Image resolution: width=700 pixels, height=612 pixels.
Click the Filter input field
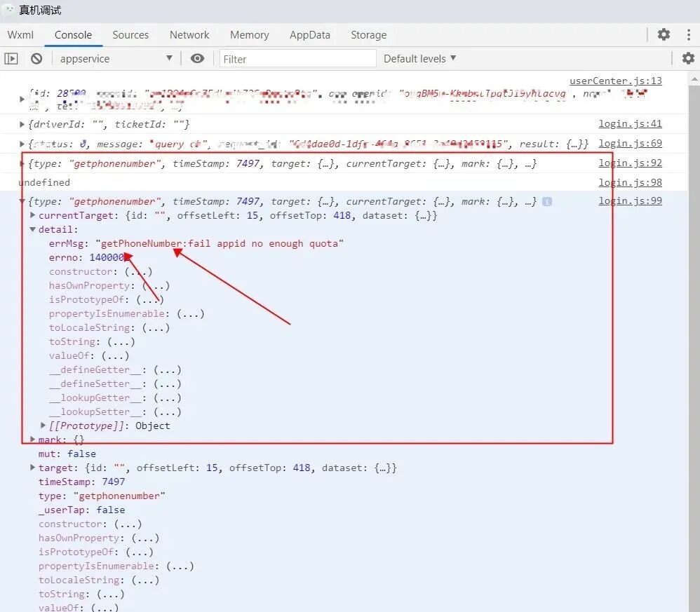[298, 59]
